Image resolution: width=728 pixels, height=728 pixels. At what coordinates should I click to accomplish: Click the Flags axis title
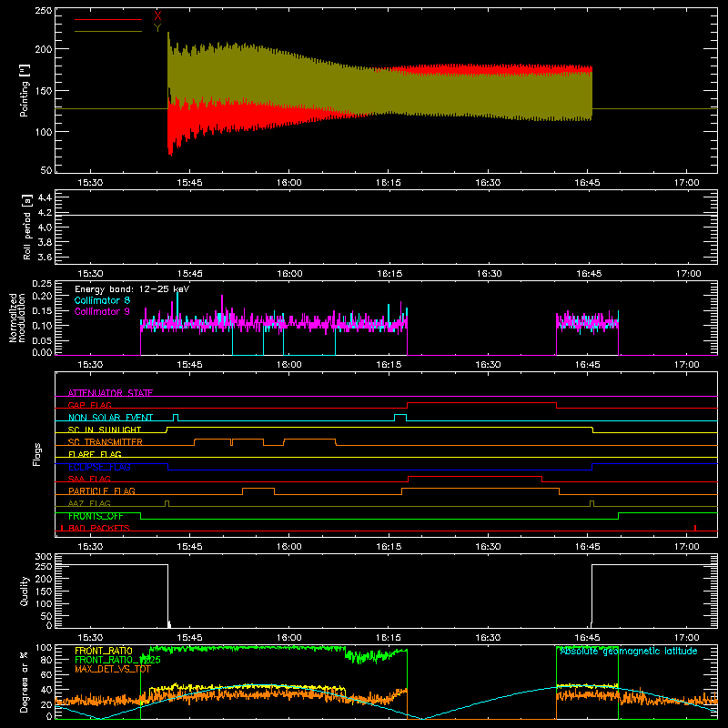(x=36, y=454)
